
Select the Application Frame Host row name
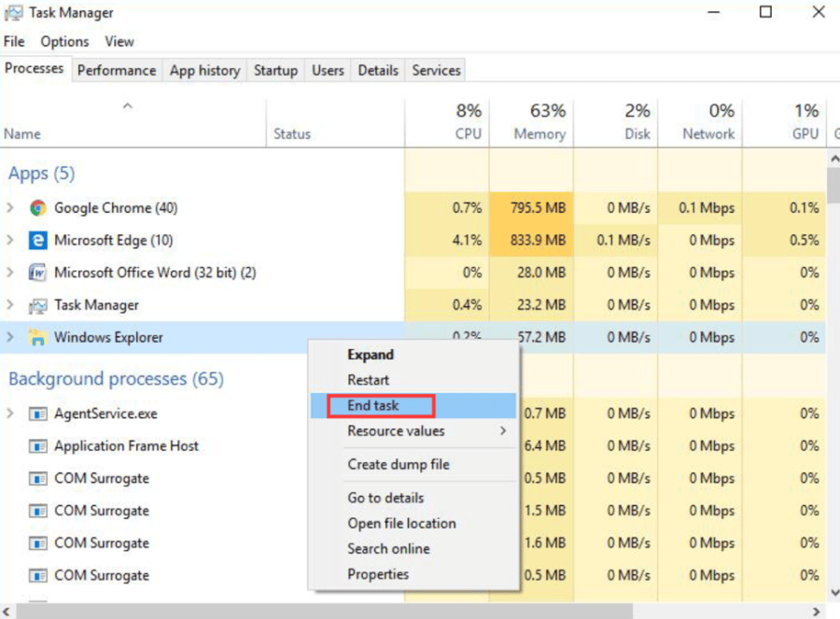126,446
